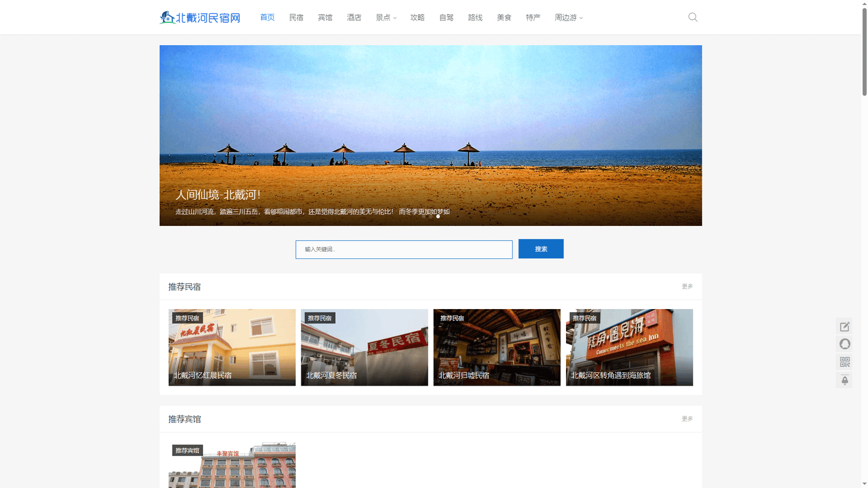Open the QQ contact icon in side toolbar
Image resolution: width=868 pixels, height=488 pixels.
coord(844,344)
